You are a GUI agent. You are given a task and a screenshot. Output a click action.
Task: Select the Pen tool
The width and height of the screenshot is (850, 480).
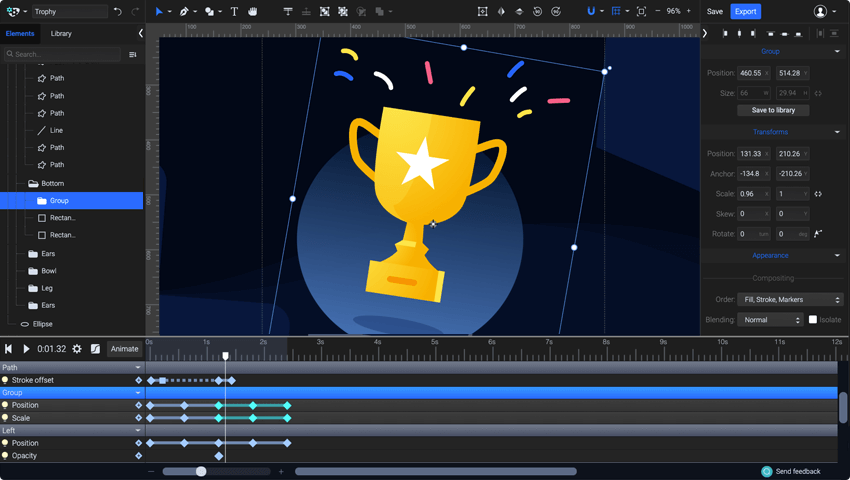(184, 11)
